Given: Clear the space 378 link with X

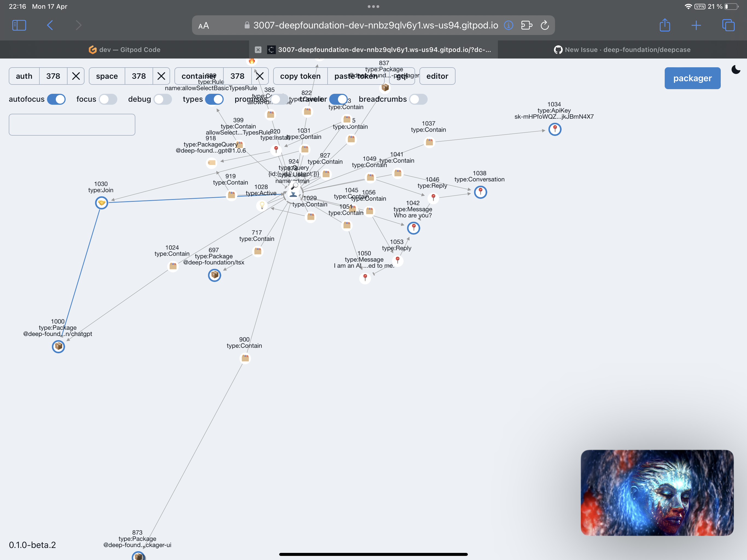Looking at the screenshot, I should (x=161, y=76).
